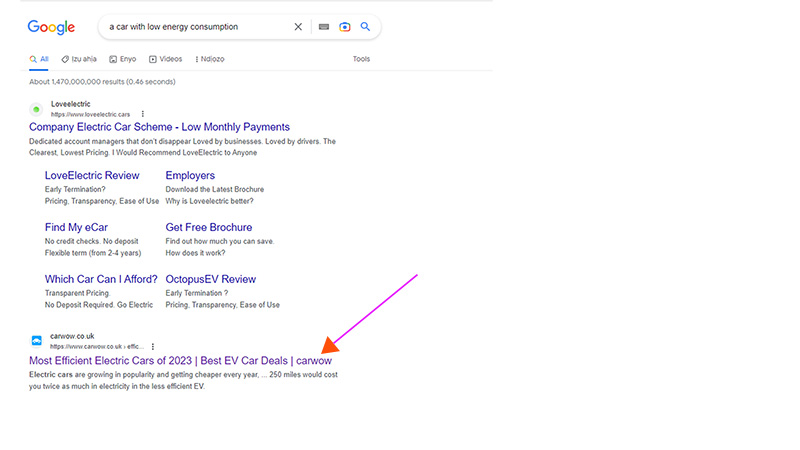
Task: Open the OctopusEV Review sitelink
Action: coord(210,280)
